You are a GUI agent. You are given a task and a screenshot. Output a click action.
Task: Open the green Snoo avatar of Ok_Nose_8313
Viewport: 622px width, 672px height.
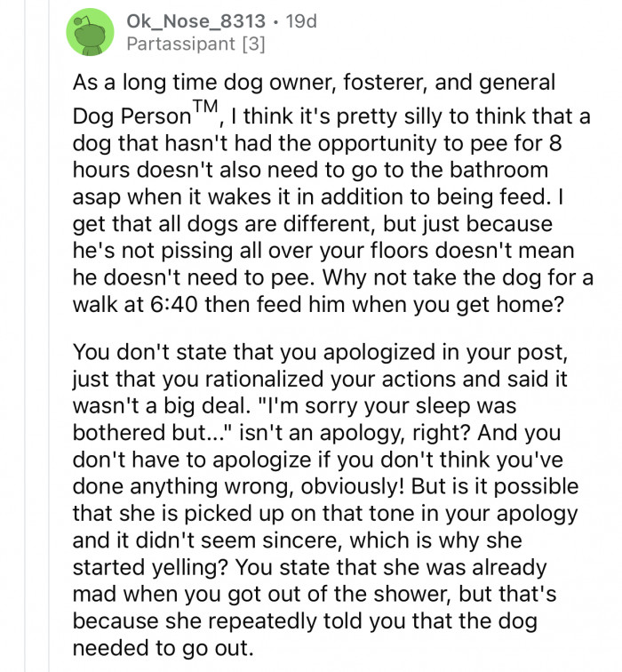point(90,33)
